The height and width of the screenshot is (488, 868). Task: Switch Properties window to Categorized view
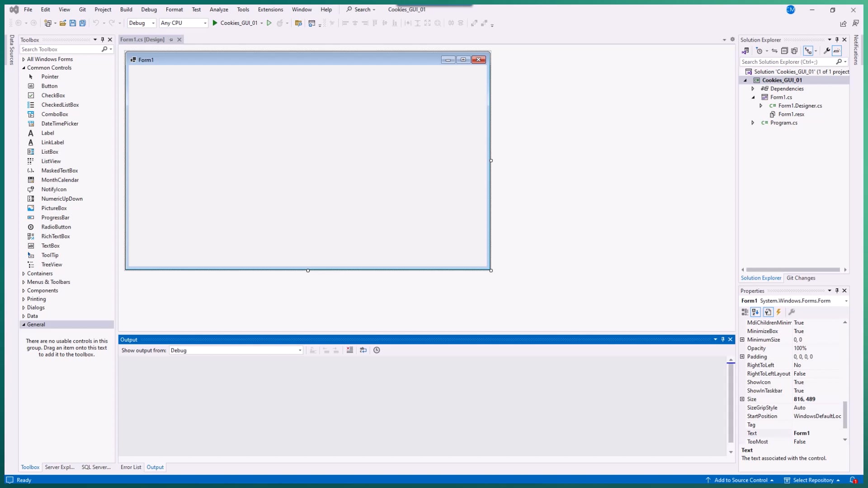tap(744, 312)
